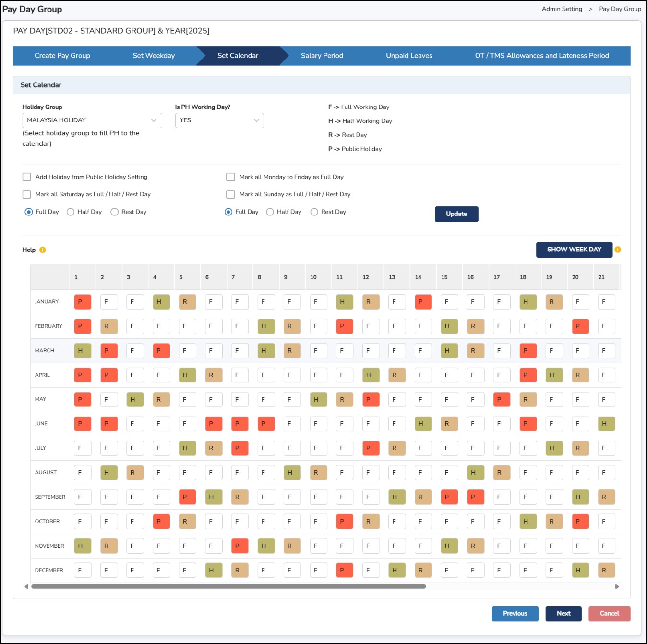Click January 1 public holiday cell
This screenshot has width=647, height=644.
[x=83, y=302]
